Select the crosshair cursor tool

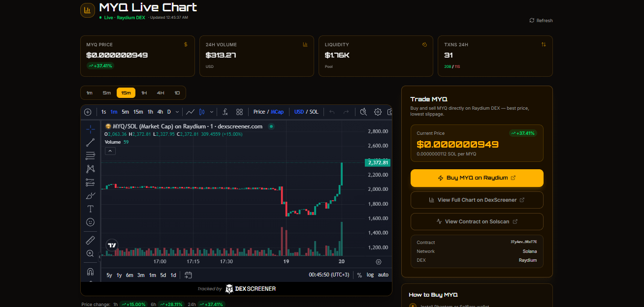coord(91,129)
